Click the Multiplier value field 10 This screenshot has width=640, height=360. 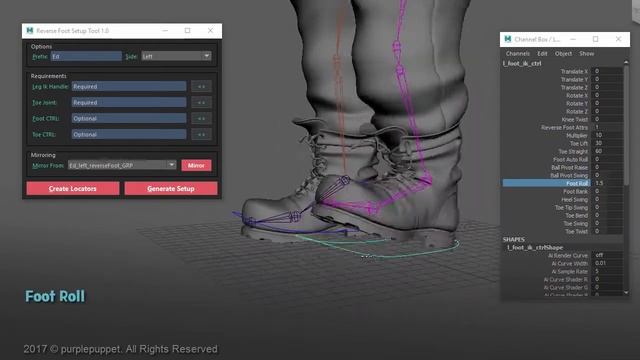pyautogui.click(x=607, y=135)
